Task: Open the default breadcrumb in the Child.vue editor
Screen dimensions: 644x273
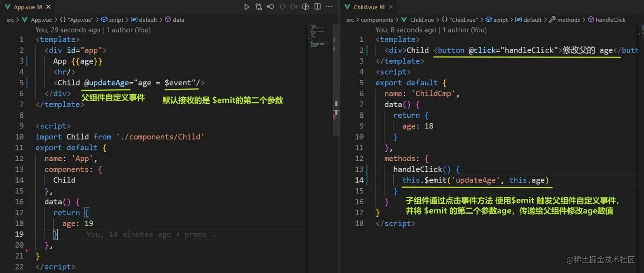Action: [529, 20]
